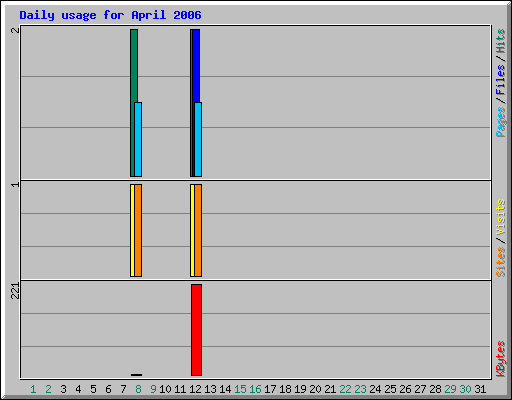Image resolution: width=512 pixels, height=400 pixels.
Task: Click the 'Visits' legend label
Action: [500, 217]
